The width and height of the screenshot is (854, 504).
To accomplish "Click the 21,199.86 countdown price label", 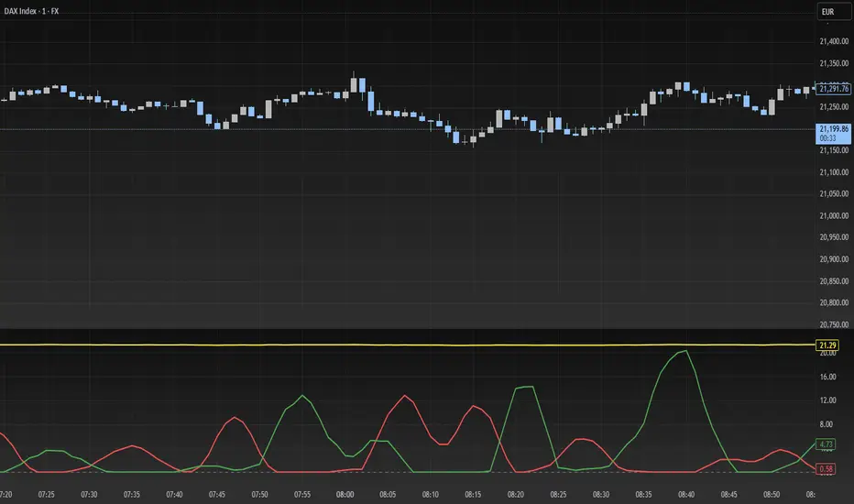I will click(x=832, y=134).
